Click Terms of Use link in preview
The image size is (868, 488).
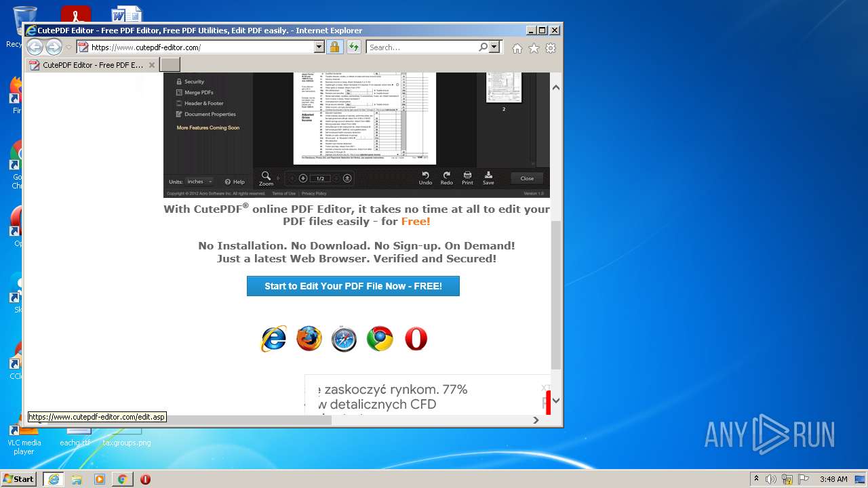(x=283, y=194)
